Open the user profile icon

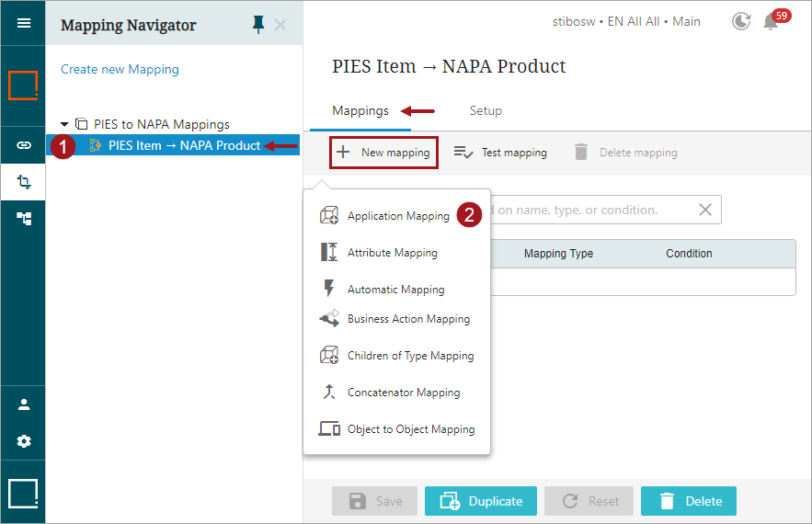pyautogui.click(x=23, y=404)
